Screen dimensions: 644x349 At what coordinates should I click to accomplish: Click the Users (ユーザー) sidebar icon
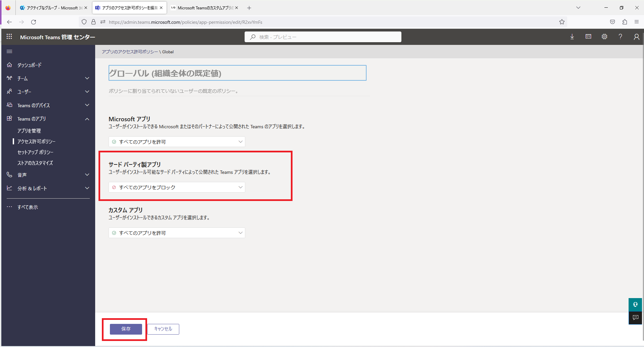point(9,91)
